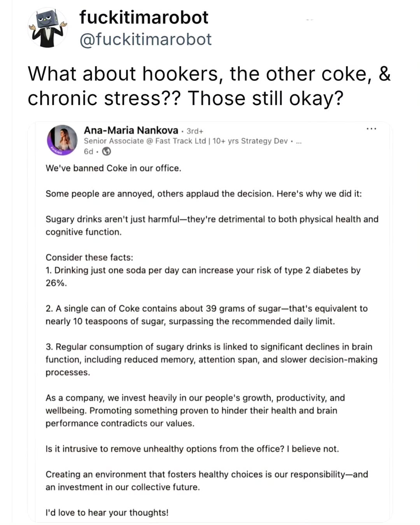Image resolution: width=420 pixels, height=525 pixels.
Task: Click Ana-Maria Nankova's profile photo
Action: (x=62, y=140)
